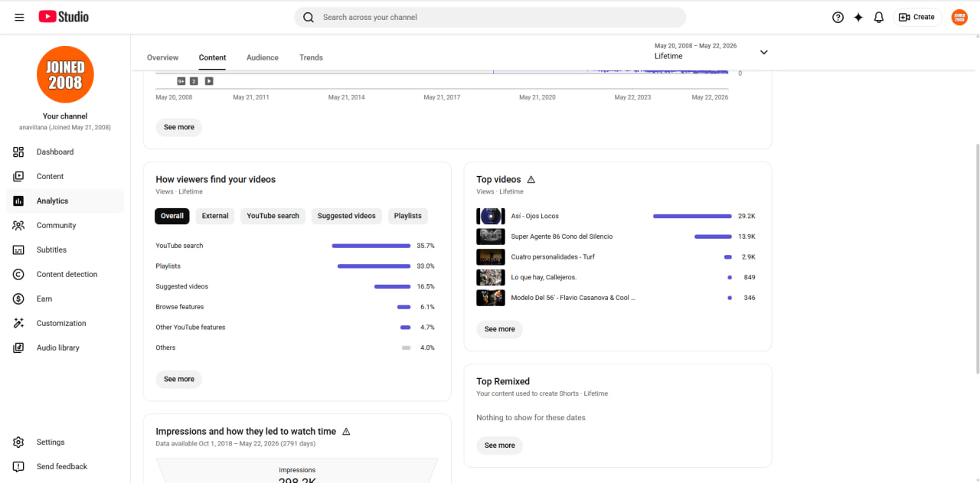Click the warning triangle beside Top videos

pyautogui.click(x=531, y=180)
